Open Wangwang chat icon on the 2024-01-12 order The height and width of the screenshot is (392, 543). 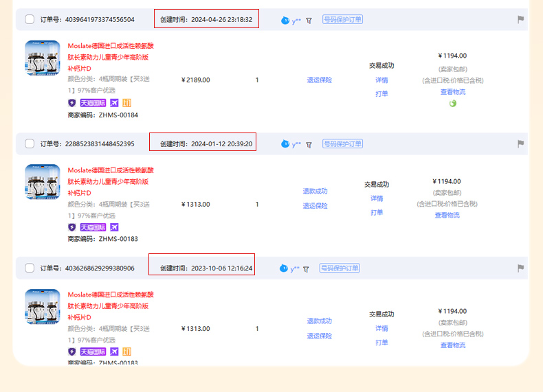285,143
